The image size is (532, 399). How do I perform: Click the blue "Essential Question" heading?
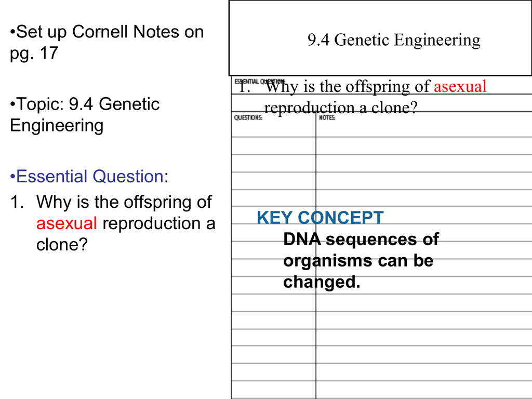[90, 177]
